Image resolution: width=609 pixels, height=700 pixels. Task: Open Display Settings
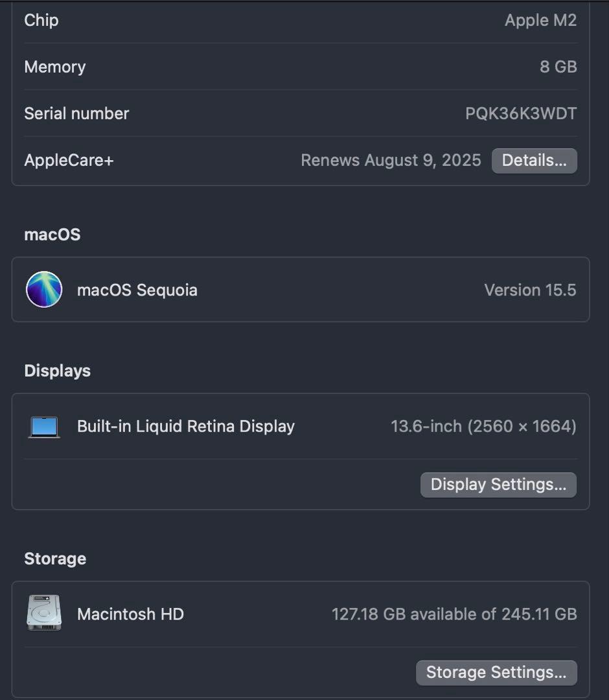click(498, 484)
